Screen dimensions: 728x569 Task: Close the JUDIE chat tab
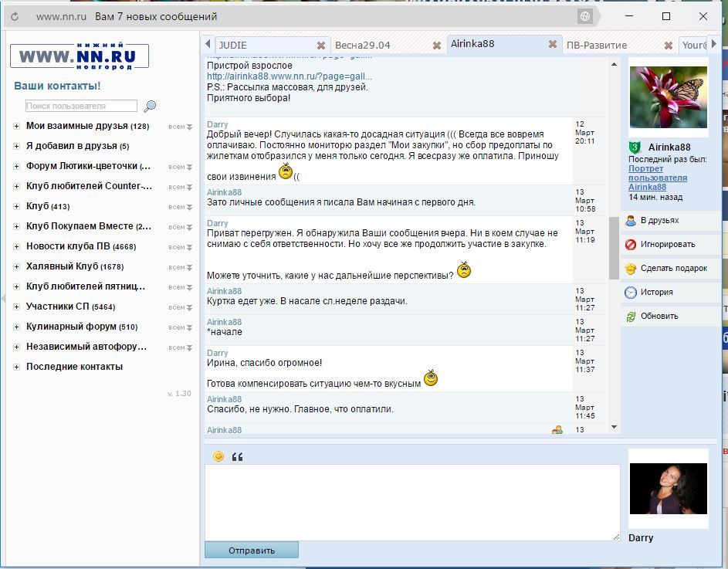point(321,45)
